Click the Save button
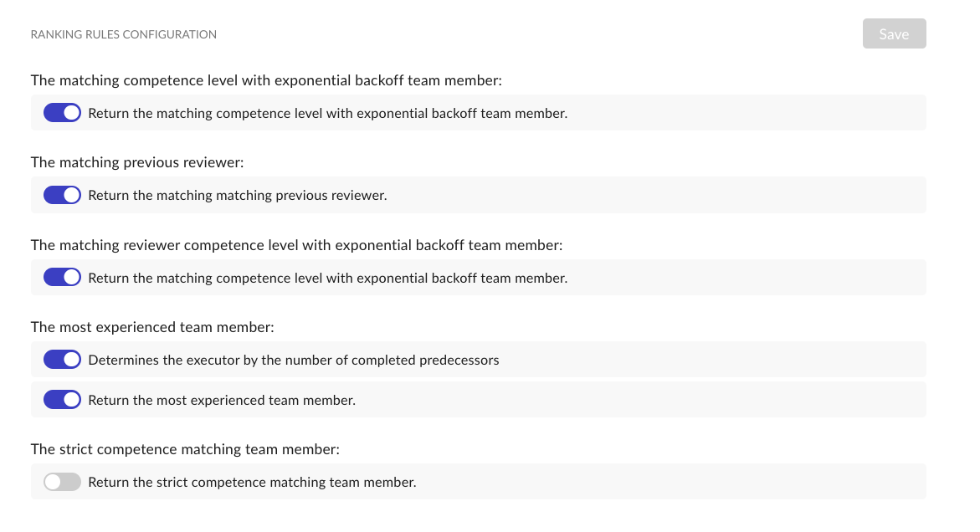Image resolution: width=980 pixels, height=532 pixels. click(894, 33)
